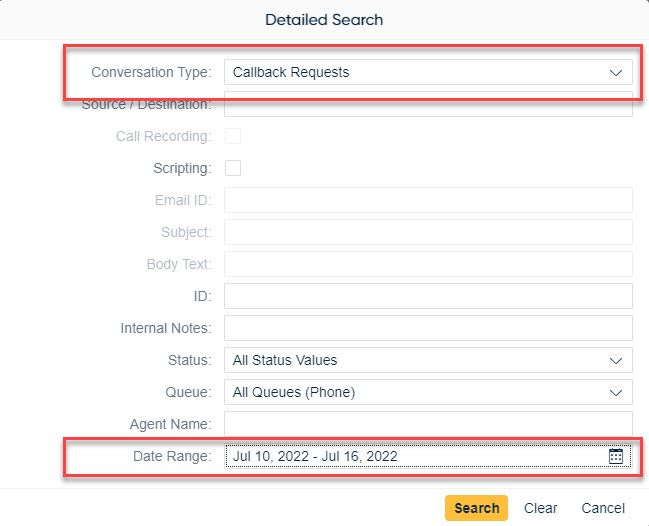The width and height of the screenshot is (649, 526).
Task: Click the Date Range label
Action: click(x=172, y=456)
